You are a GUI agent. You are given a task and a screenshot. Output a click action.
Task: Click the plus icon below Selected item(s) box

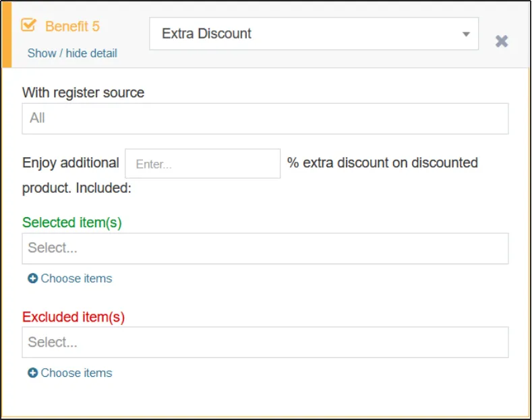pyautogui.click(x=32, y=278)
